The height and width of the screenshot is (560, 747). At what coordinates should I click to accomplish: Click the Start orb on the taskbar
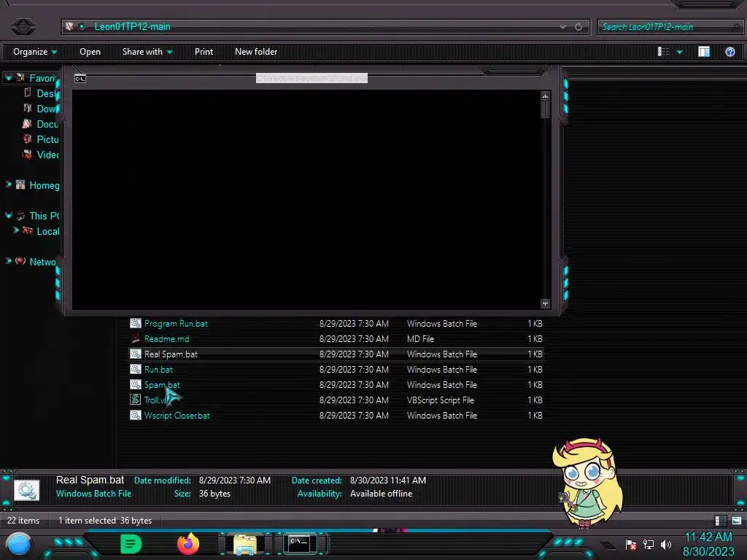(19, 544)
